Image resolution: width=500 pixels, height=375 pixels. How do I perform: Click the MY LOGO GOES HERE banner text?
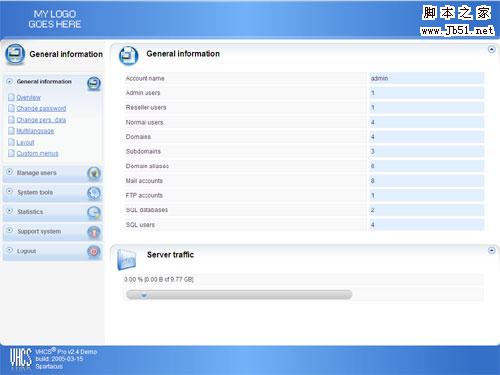click(55, 19)
